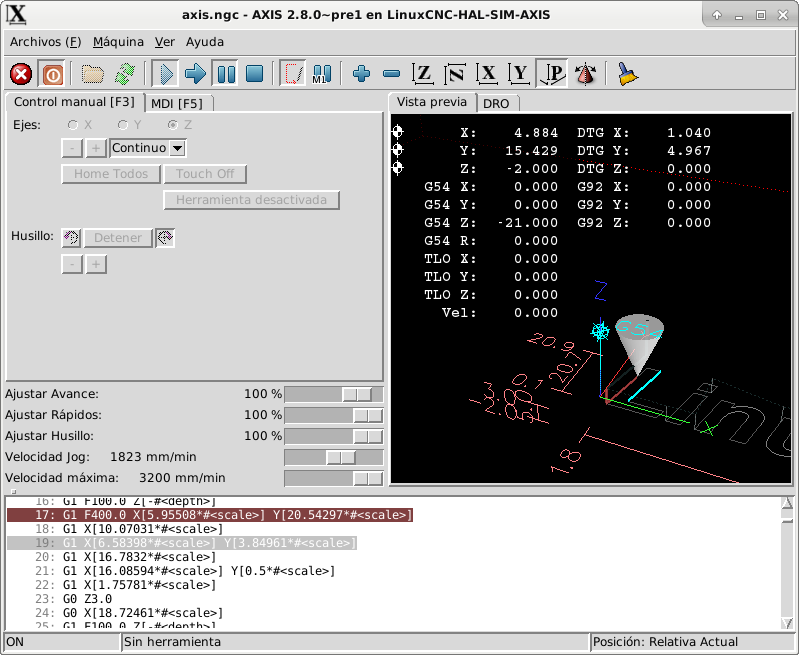Zoom in with the plus icon
Screen dimensions: 799x655
[x=361, y=74]
